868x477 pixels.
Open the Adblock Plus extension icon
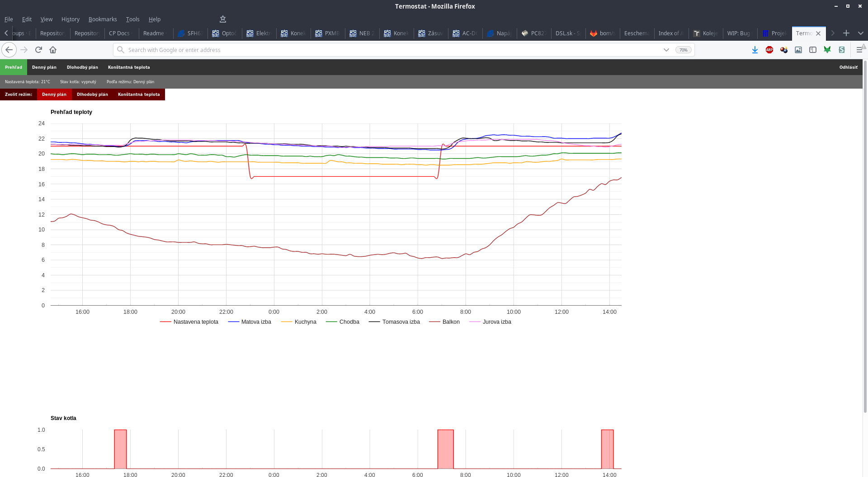tap(769, 50)
